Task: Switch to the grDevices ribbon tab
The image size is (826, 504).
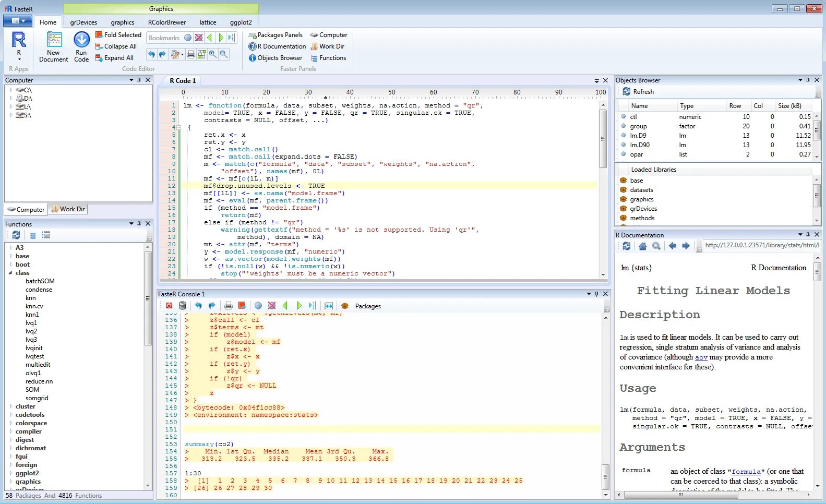Action: pyautogui.click(x=83, y=22)
